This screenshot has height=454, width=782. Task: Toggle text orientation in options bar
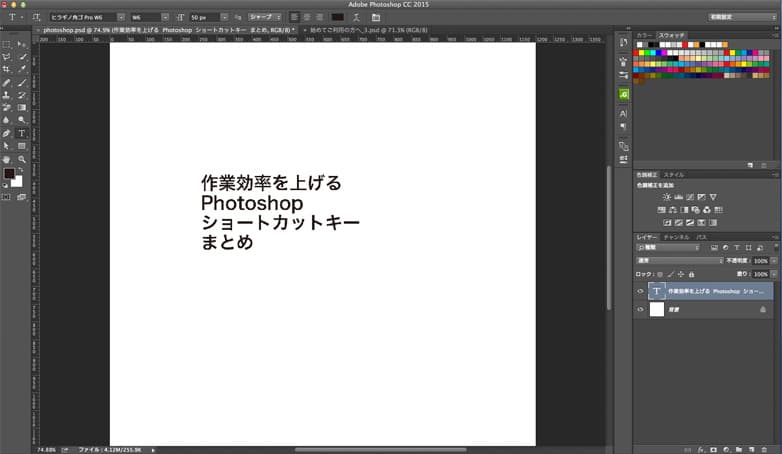tap(36, 17)
